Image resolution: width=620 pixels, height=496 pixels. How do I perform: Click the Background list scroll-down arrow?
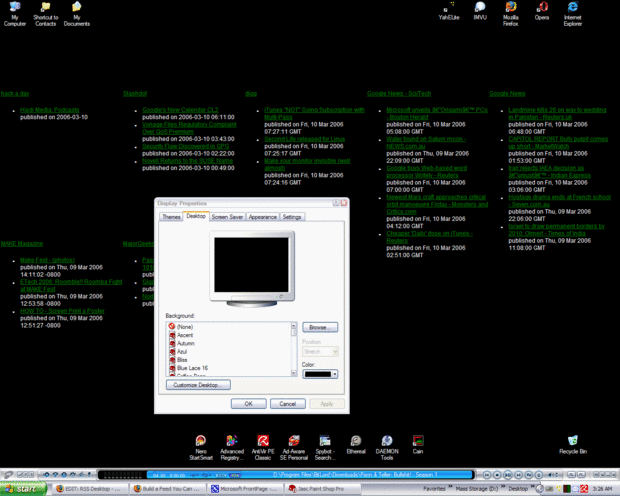click(x=294, y=373)
